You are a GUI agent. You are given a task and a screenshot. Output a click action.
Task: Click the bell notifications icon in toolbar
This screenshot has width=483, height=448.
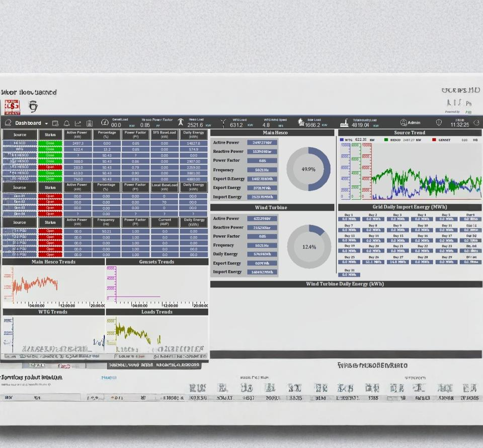(x=66, y=123)
